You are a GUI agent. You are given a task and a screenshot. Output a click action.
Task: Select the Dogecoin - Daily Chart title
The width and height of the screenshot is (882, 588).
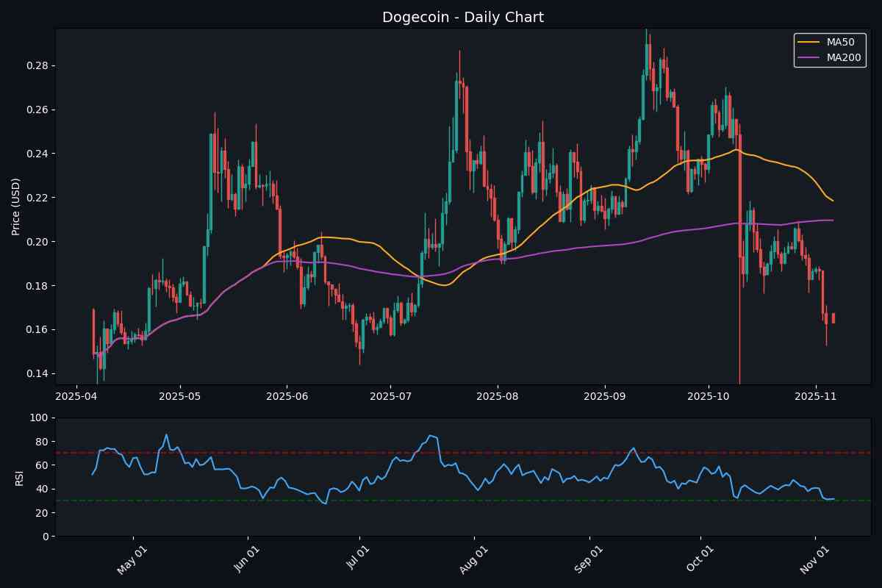(462, 16)
